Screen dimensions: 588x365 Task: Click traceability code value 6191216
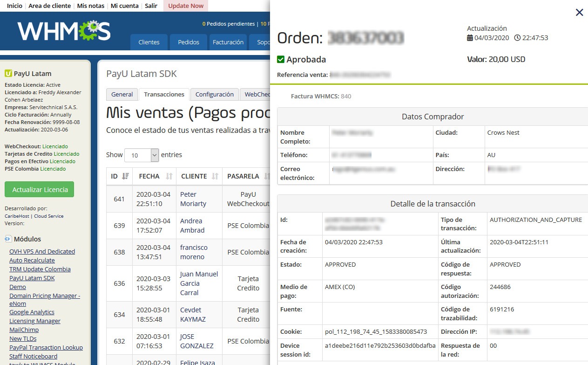coord(502,309)
